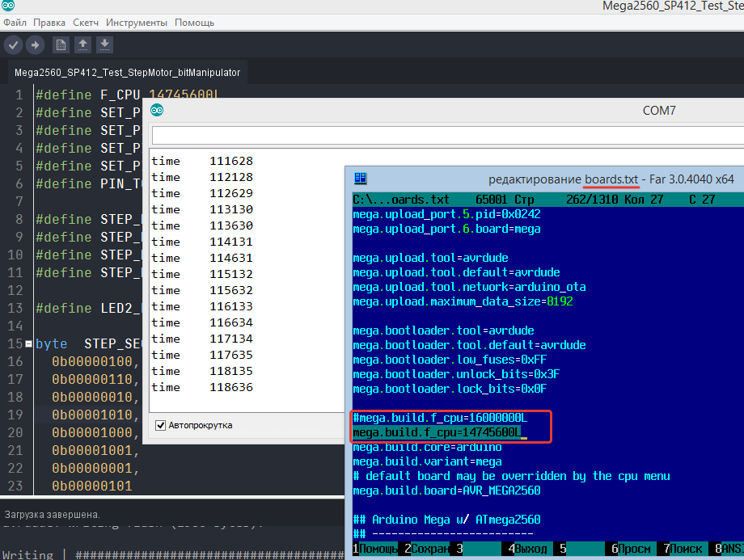Click the Far status line showing 262/1310

point(548,200)
